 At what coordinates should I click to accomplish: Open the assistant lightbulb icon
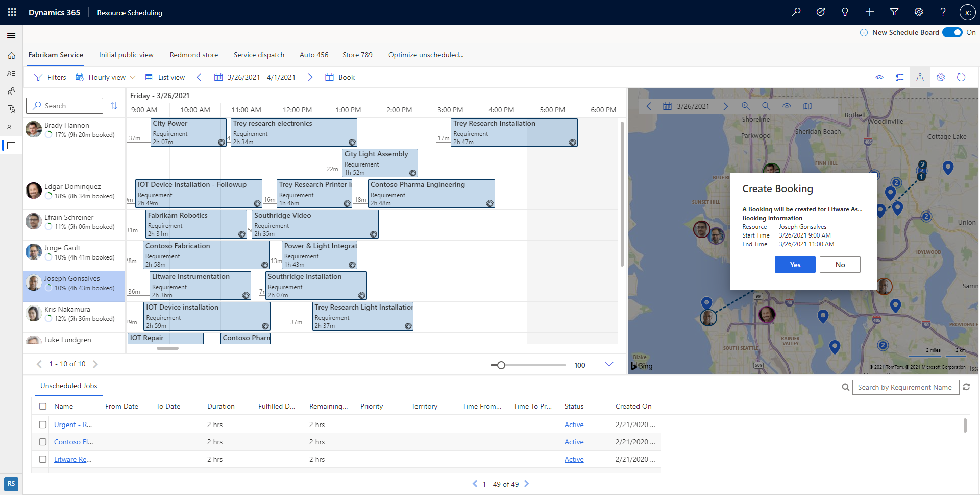click(x=845, y=12)
